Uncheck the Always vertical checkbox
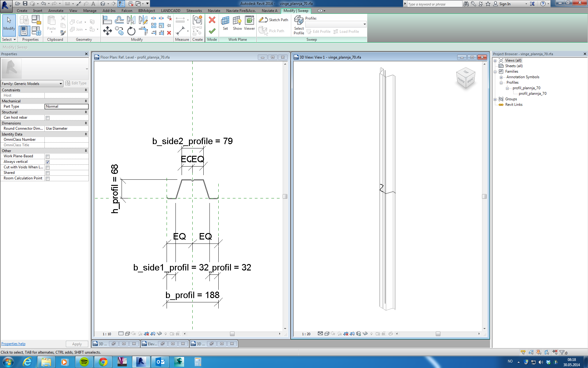This screenshot has height=368, width=588. (x=47, y=162)
